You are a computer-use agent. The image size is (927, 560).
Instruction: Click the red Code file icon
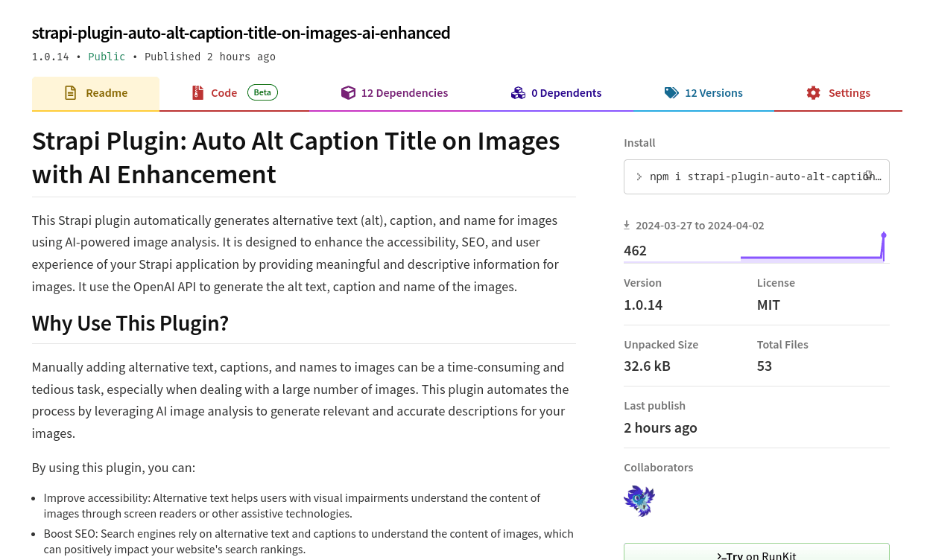click(197, 93)
